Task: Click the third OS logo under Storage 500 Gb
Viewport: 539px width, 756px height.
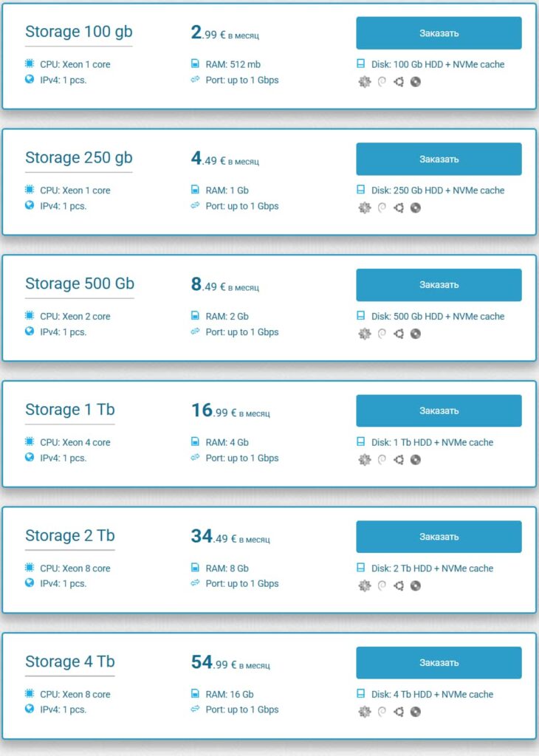Action: pyautogui.click(x=400, y=334)
